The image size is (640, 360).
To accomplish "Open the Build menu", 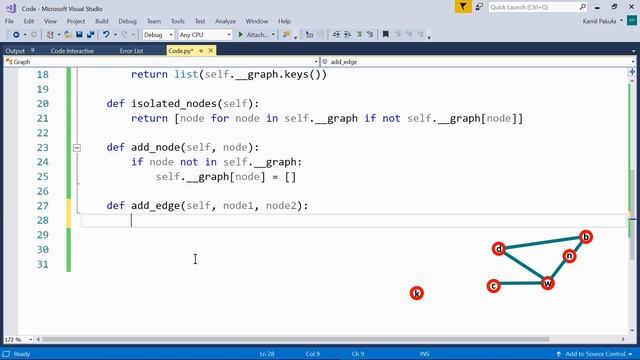I will [102, 21].
